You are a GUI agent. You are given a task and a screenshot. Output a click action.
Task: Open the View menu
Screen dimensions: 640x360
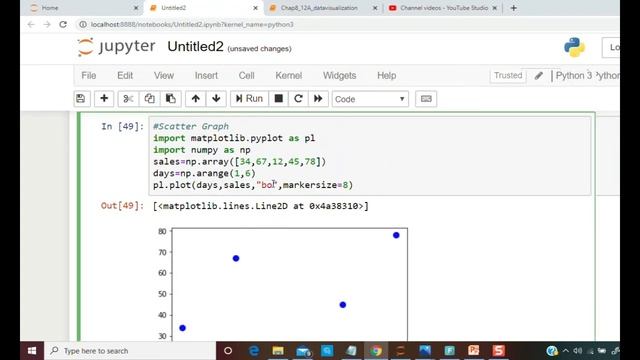tap(164, 76)
